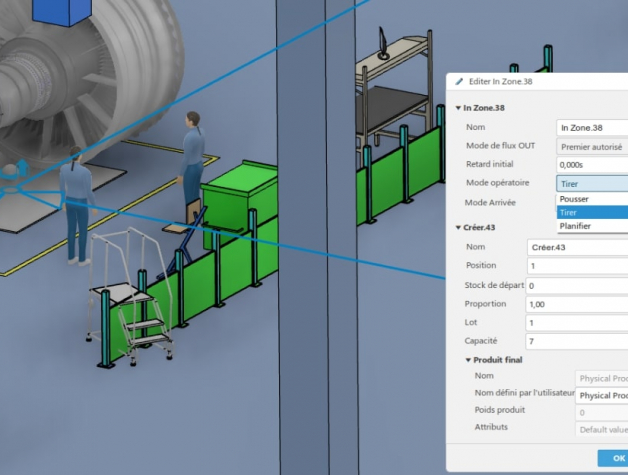Open the Mode opératoire dropdown

(591, 183)
